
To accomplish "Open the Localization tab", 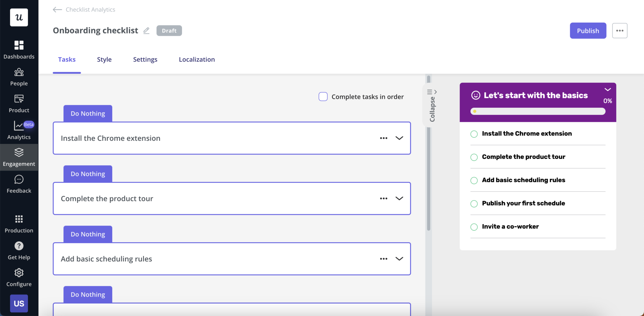I will 196,59.
